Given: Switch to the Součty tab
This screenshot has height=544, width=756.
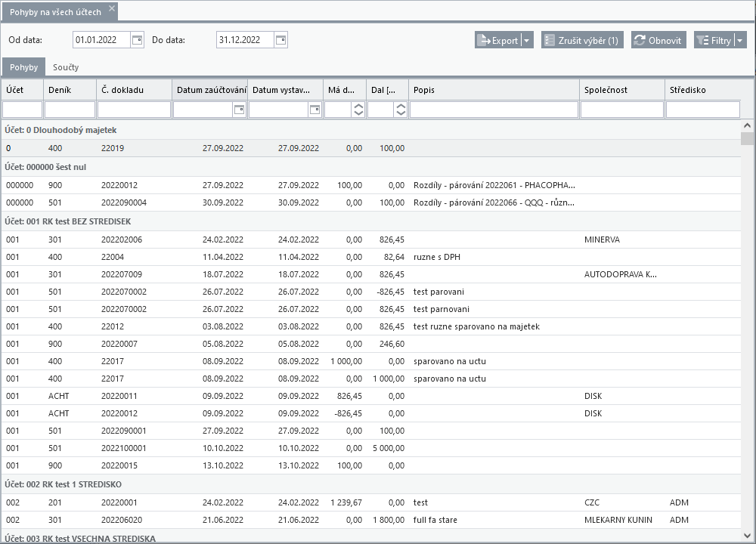Looking at the screenshot, I should [x=66, y=67].
